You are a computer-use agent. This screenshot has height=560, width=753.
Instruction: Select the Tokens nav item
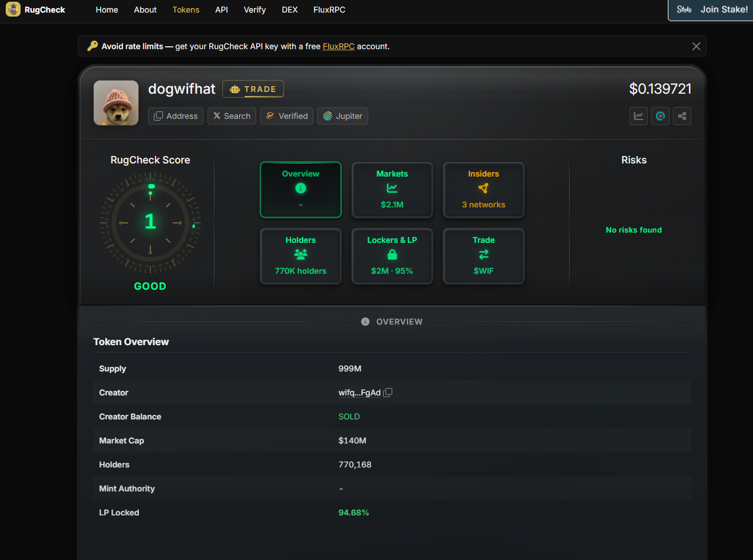tap(186, 10)
